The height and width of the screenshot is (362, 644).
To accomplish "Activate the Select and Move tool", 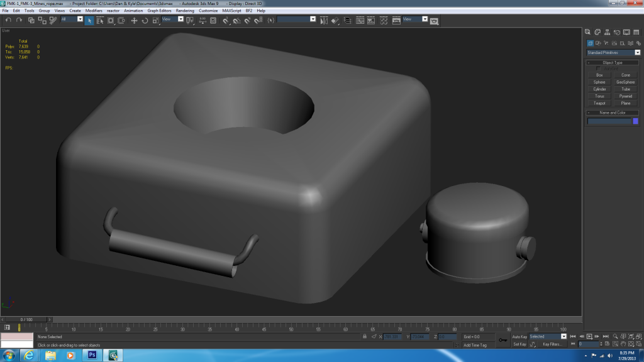I will point(134,20).
